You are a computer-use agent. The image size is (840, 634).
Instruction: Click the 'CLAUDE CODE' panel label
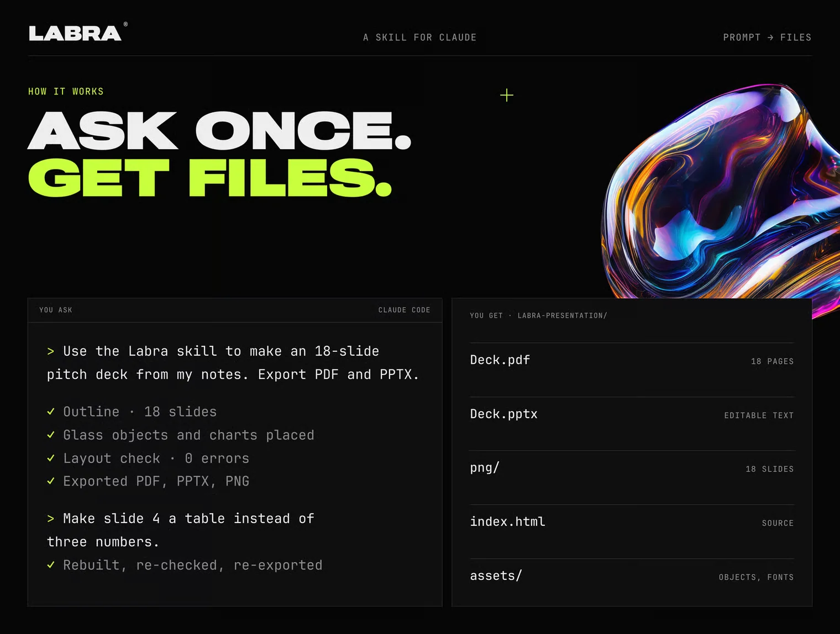(405, 310)
